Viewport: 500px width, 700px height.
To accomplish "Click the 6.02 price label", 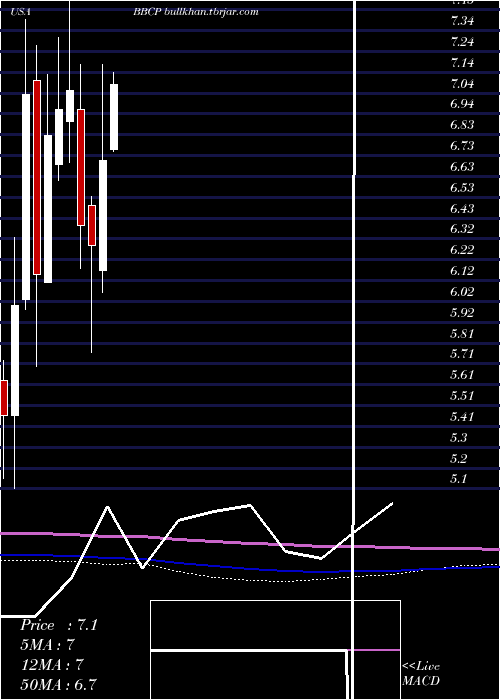I will click(x=462, y=292).
